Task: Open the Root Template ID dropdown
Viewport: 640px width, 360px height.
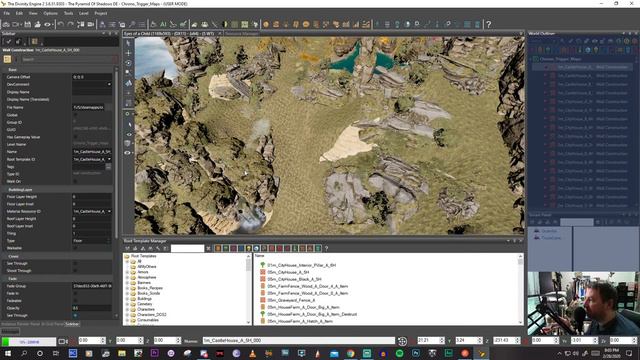Action: point(109,159)
